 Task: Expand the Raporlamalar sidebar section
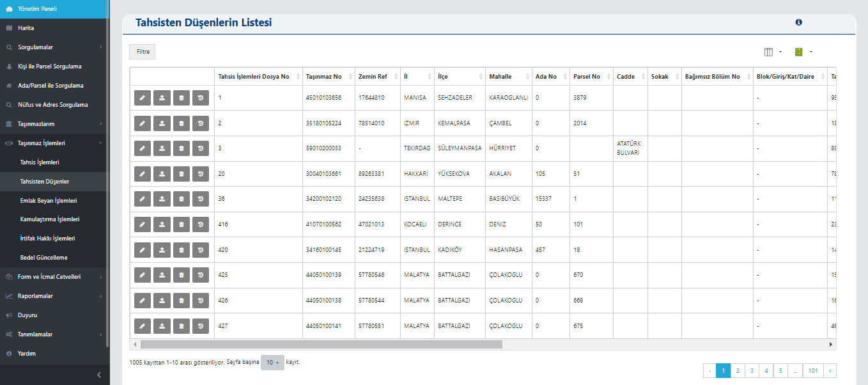tap(54, 296)
